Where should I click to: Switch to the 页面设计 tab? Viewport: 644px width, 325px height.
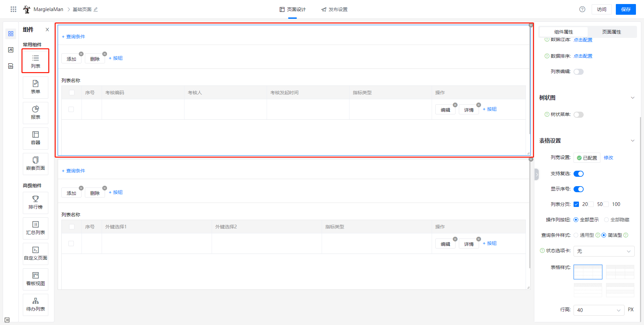(x=292, y=9)
